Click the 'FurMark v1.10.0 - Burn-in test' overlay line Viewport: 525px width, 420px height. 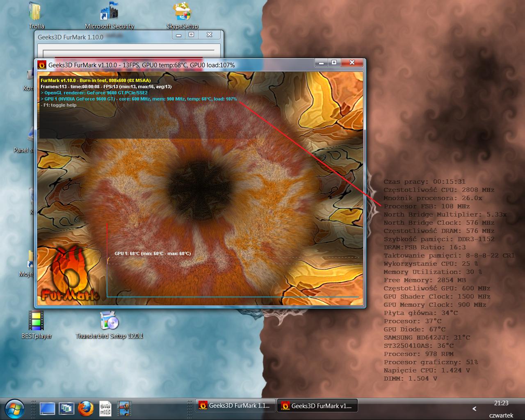click(x=96, y=80)
